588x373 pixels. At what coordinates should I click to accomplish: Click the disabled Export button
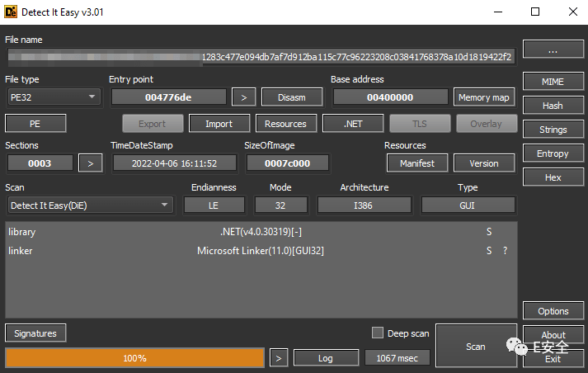[x=153, y=124]
